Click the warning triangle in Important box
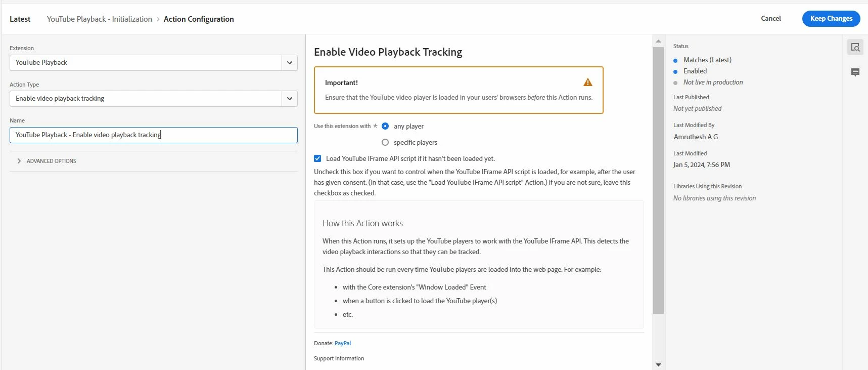Viewport: 868px width, 370px height. pos(587,83)
